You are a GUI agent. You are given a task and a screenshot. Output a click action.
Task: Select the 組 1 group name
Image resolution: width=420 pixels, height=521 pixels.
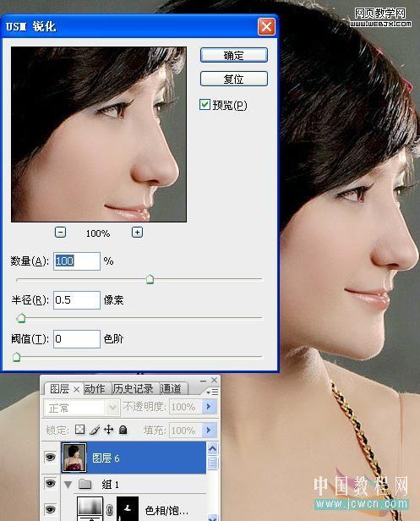coord(110,485)
